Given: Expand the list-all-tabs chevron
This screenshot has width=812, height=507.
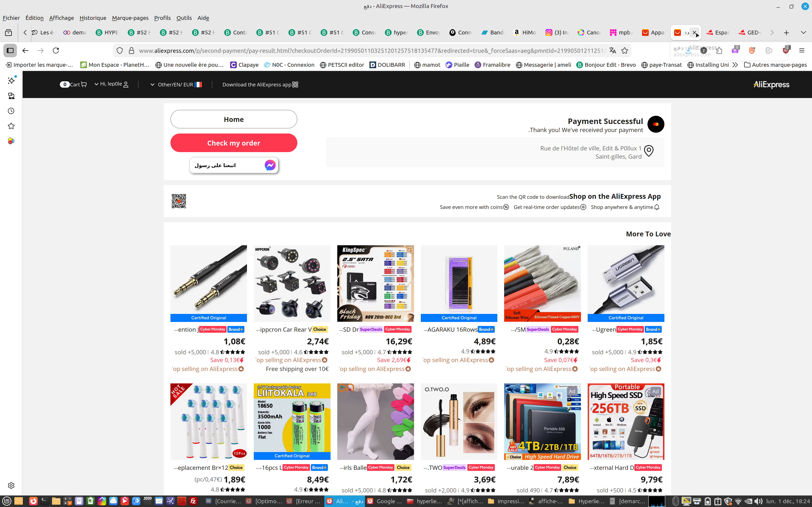Looking at the screenshot, I should [803, 33].
